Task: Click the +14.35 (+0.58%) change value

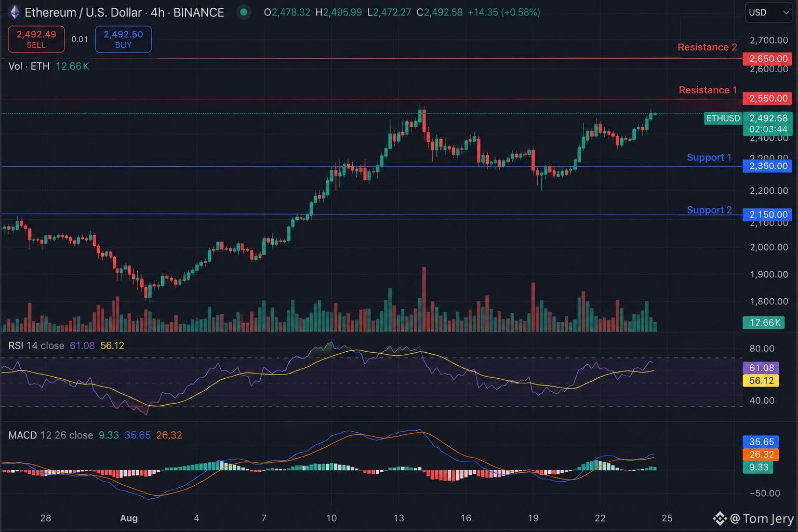Action: click(x=504, y=12)
